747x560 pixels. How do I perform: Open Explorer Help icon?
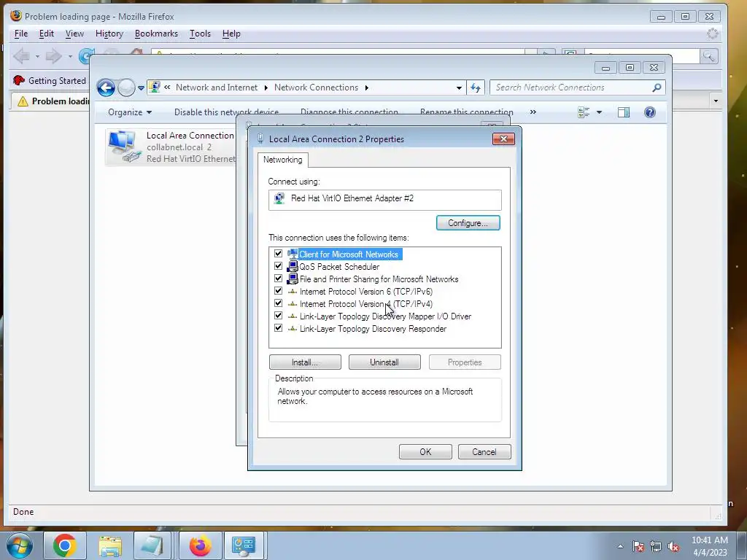pos(650,112)
